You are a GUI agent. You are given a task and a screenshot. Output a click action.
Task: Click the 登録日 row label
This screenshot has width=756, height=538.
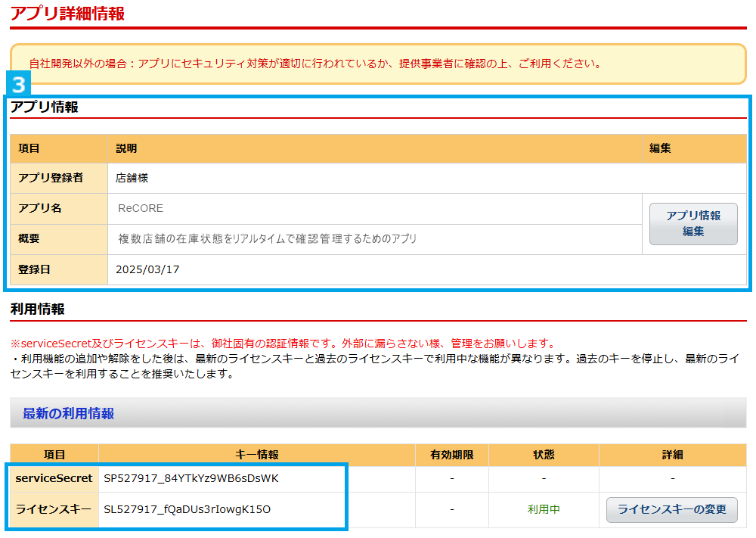pos(34,269)
